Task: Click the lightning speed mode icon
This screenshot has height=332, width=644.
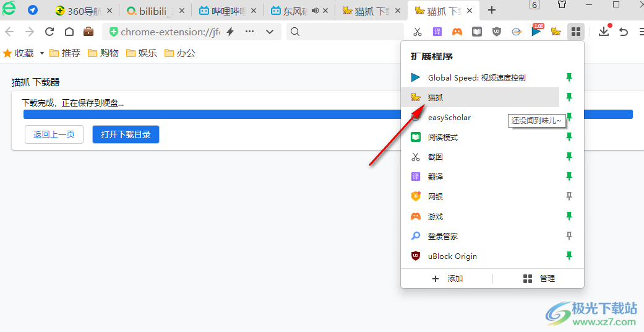Action: pos(230,32)
